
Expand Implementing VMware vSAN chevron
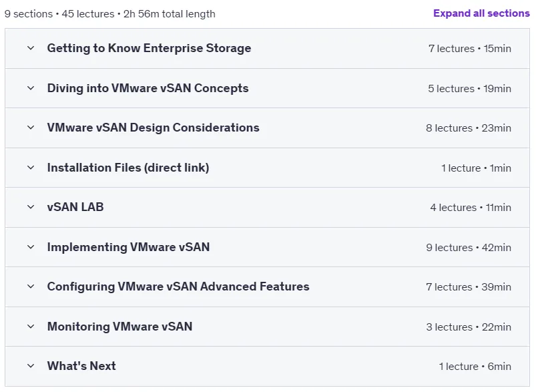pos(31,247)
